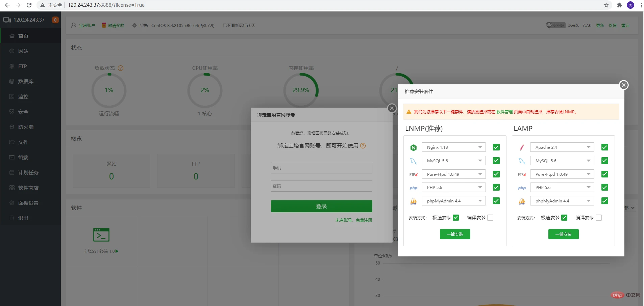Click the MySQL dolphin icon in LNMP list
Viewport: 644px width, 306px height.
[414, 161]
